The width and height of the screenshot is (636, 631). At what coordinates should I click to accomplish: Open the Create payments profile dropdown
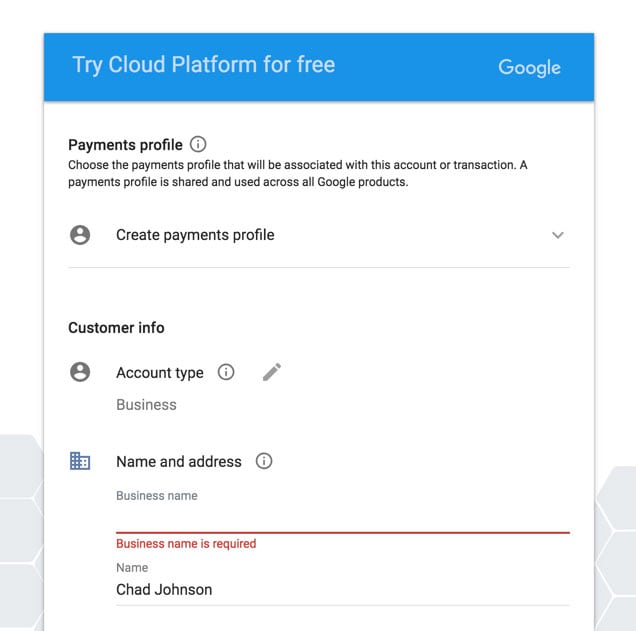[319, 235]
